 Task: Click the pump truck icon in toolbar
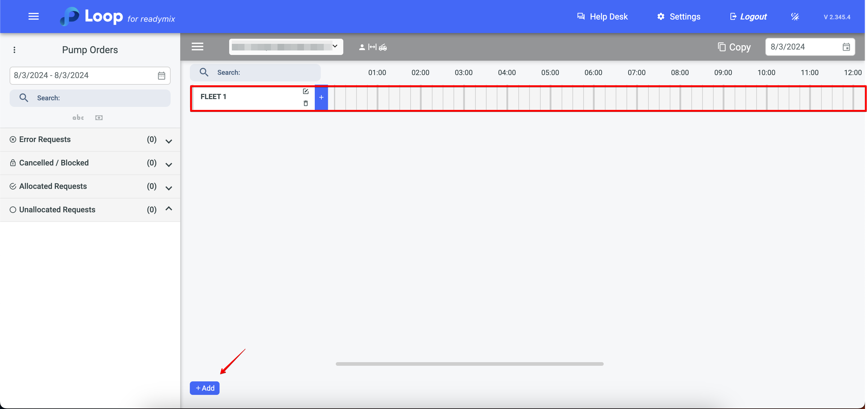point(383,47)
